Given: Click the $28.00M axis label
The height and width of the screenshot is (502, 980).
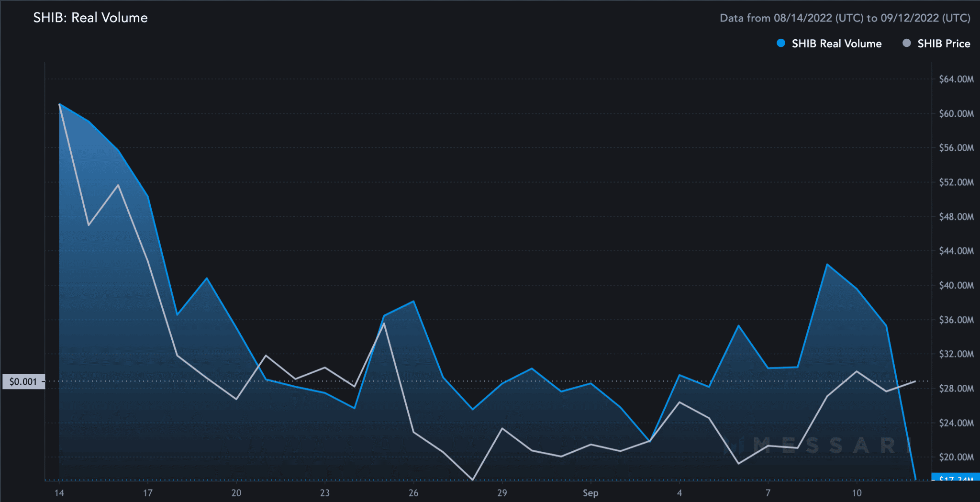Looking at the screenshot, I should (x=956, y=389).
